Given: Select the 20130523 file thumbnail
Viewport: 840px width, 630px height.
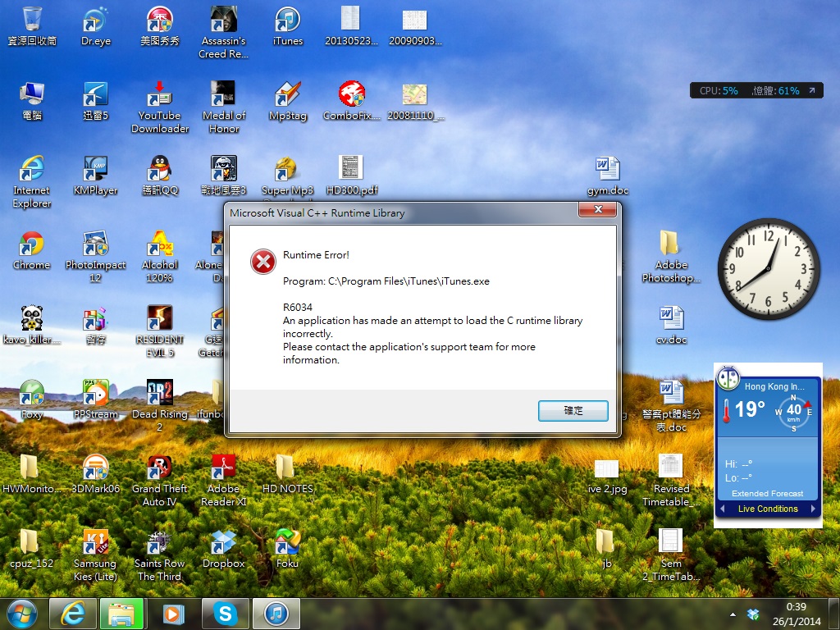Looking at the screenshot, I should click(x=351, y=25).
